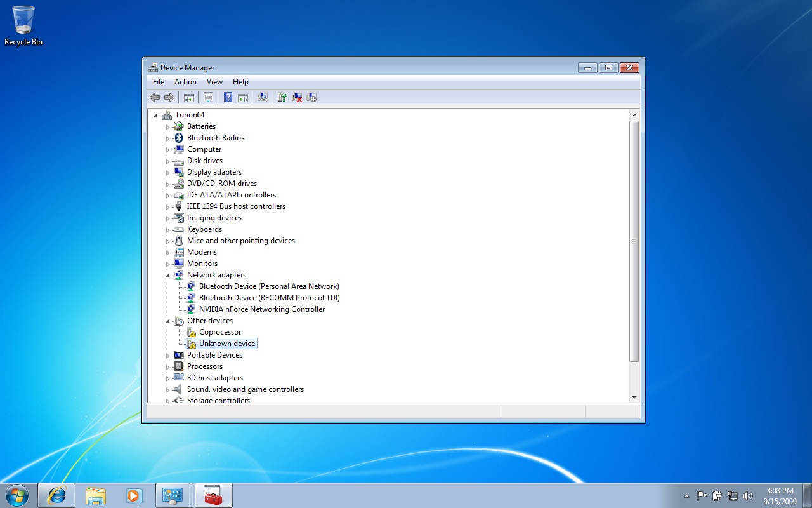This screenshot has width=812, height=508.
Task: Click the Forward arrow toolbar button
Action: point(169,97)
